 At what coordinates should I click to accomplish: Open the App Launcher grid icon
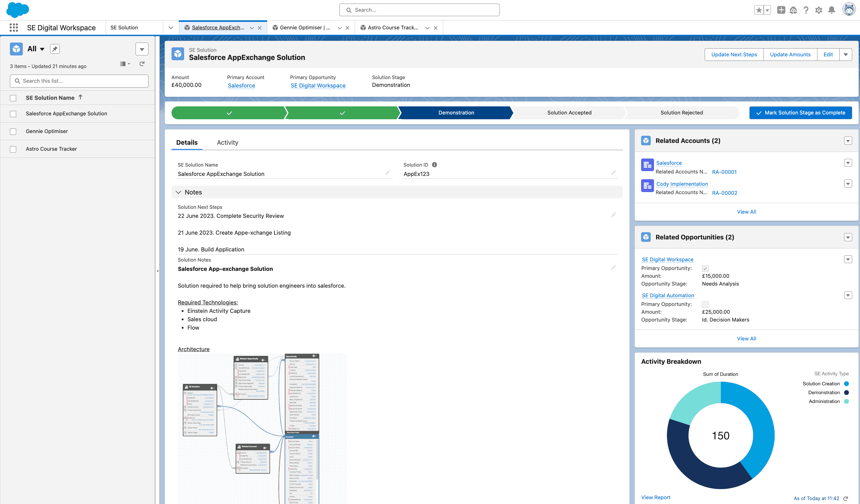pyautogui.click(x=14, y=28)
